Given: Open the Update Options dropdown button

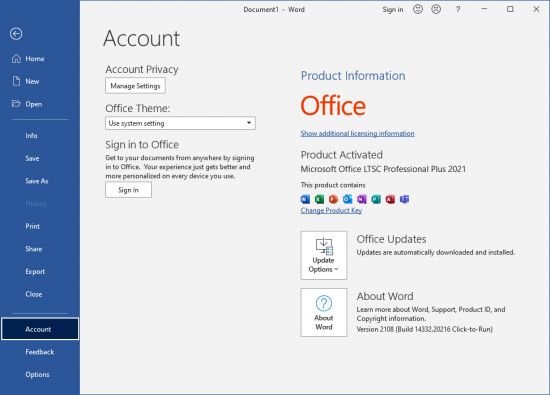Looking at the screenshot, I should point(324,255).
